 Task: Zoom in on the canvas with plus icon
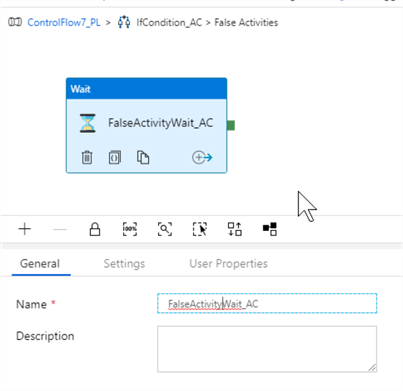[x=25, y=229]
